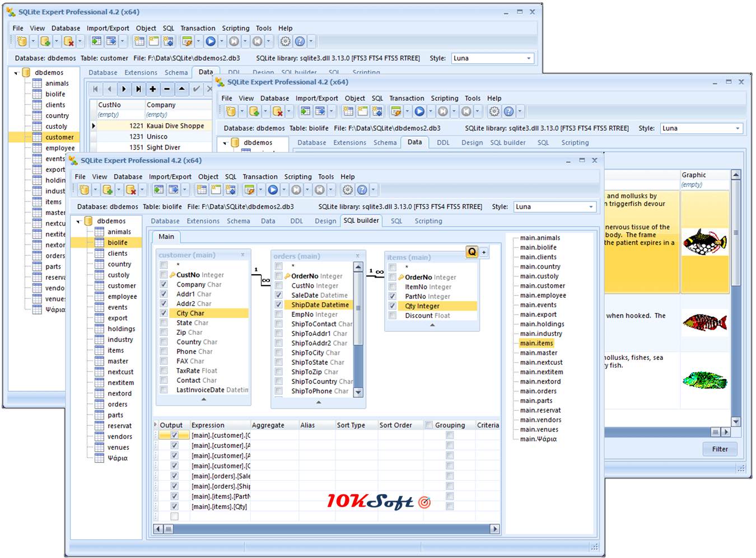Click First record navigator button in rear window
The height and width of the screenshot is (558, 756).
tap(95, 88)
